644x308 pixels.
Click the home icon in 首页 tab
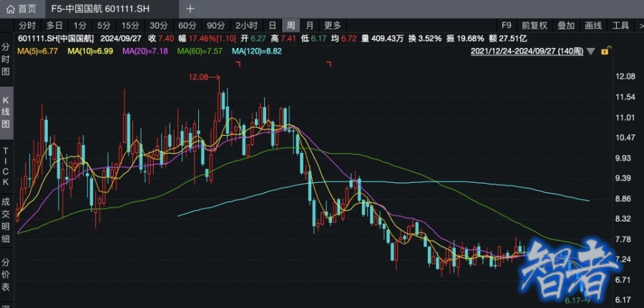[11, 9]
